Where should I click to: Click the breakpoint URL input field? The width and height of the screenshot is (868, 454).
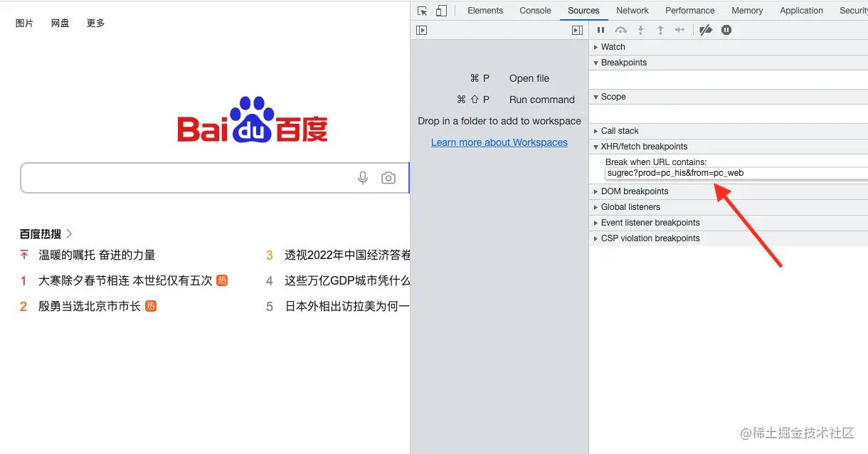pyautogui.click(x=736, y=173)
